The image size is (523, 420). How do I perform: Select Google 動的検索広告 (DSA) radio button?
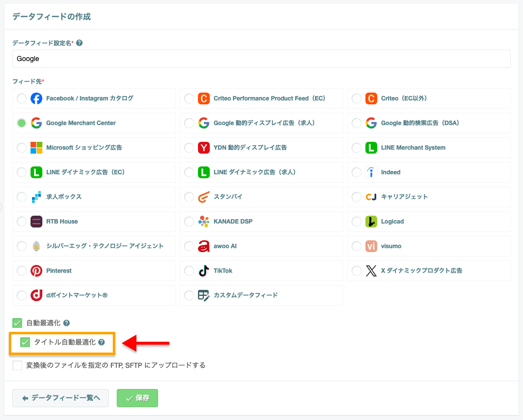(357, 123)
